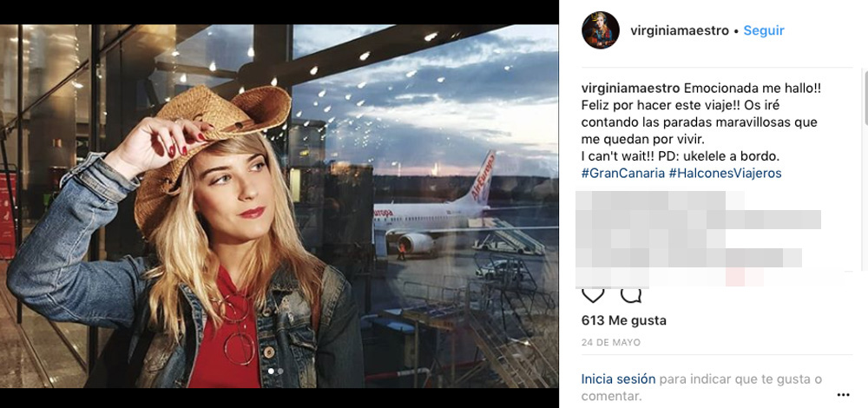Click the heart like icon
The height and width of the screenshot is (408, 868).
point(594,294)
